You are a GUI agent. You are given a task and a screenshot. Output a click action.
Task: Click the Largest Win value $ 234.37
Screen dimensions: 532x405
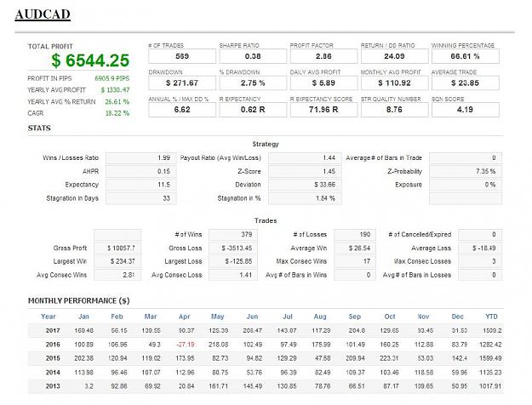click(x=117, y=261)
